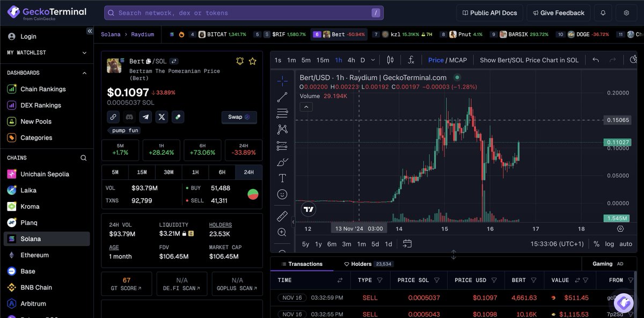Open the Solana breadcrumb link
This screenshot has height=318, width=644.
111,34
